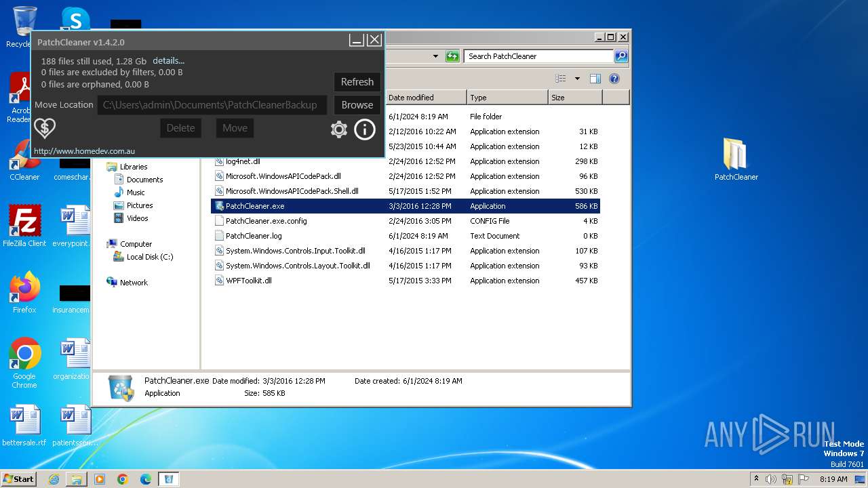This screenshot has width=868, height=488.
Task: Select log4net.dll file icon
Action: pos(220,161)
